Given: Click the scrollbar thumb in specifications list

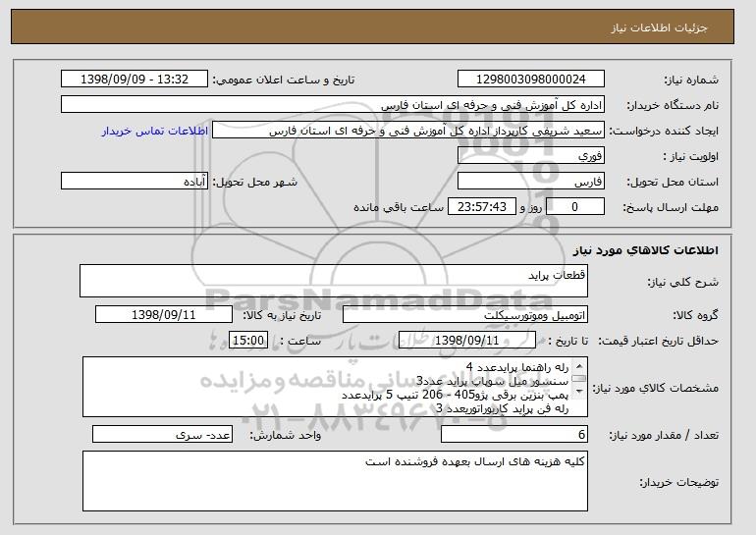Looking at the screenshot, I should 579,379.
